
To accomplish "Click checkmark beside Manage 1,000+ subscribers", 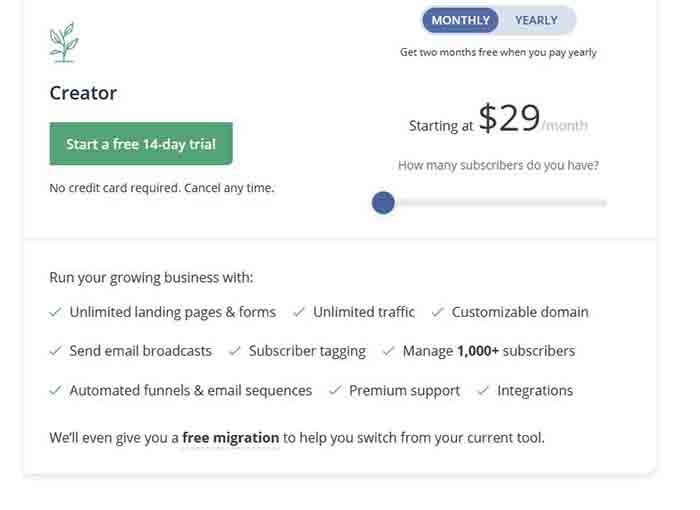I will (388, 351).
